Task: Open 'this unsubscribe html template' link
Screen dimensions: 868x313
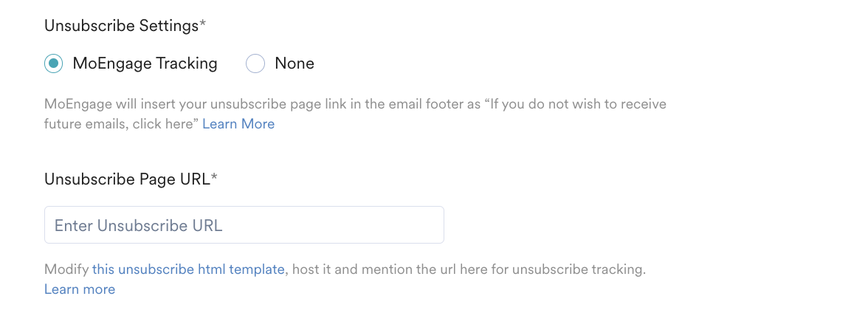Action: coord(188,269)
